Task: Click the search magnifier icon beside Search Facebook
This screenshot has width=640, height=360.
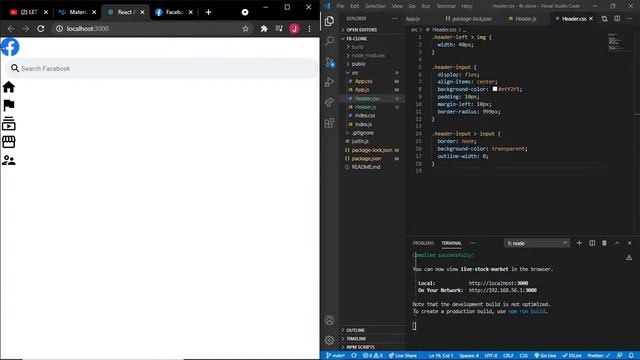Action: [x=15, y=68]
